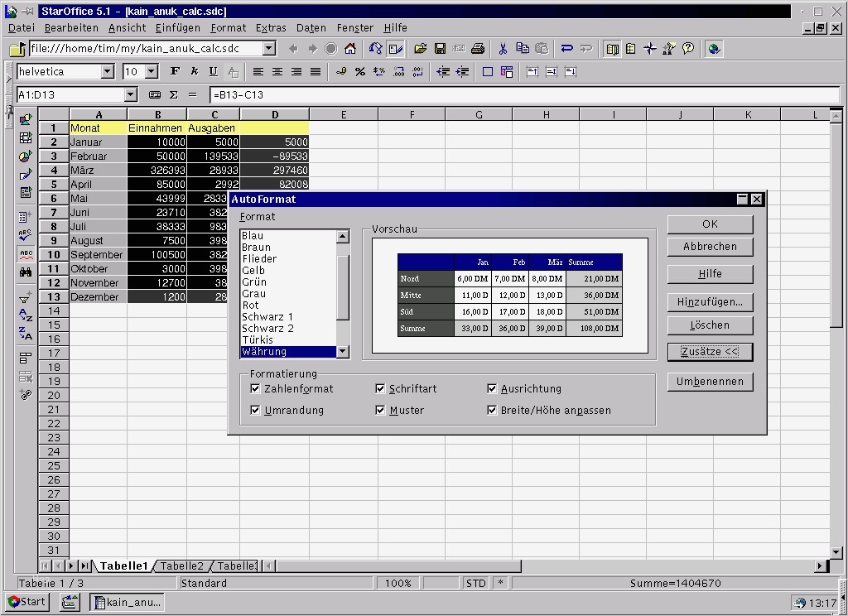
Task: Click the 100% zoom status field
Action: pos(397,583)
